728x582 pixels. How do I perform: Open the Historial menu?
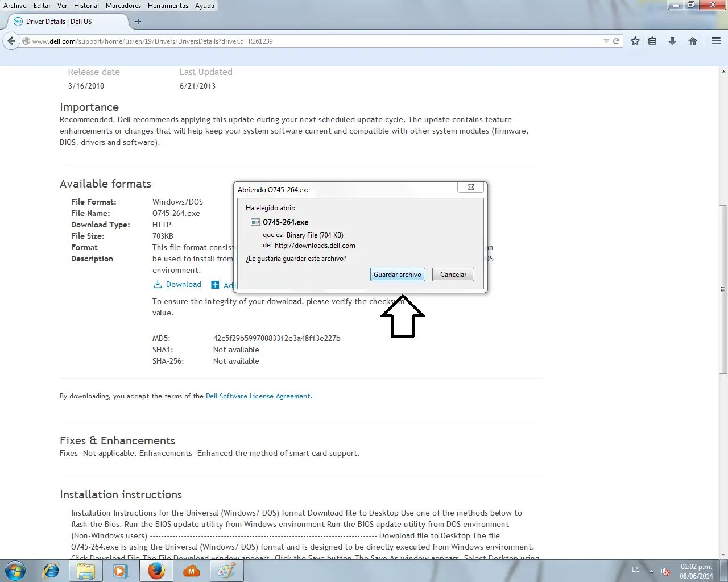pyautogui.click(x=86, y=6)
